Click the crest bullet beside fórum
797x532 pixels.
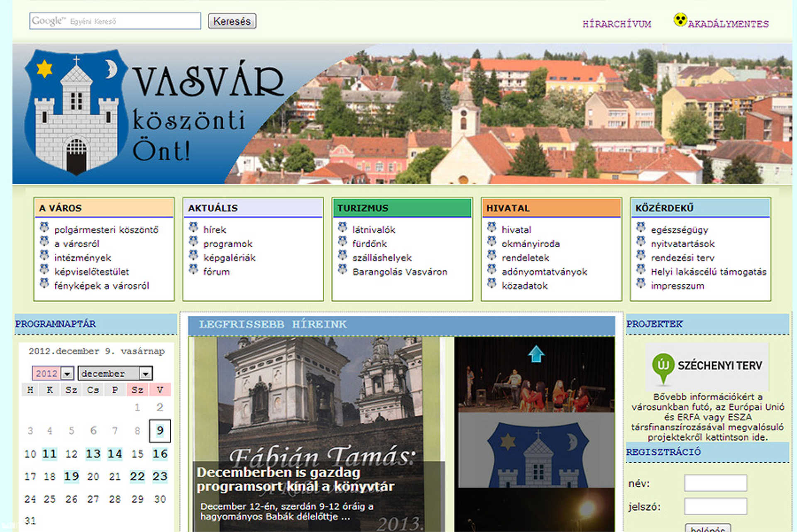193,269
